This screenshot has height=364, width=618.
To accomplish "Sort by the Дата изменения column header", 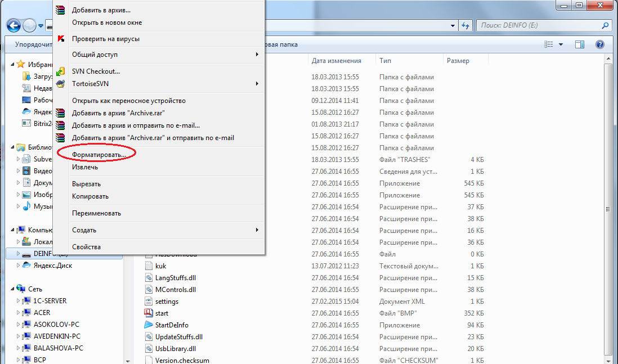I will click(336, 61).
